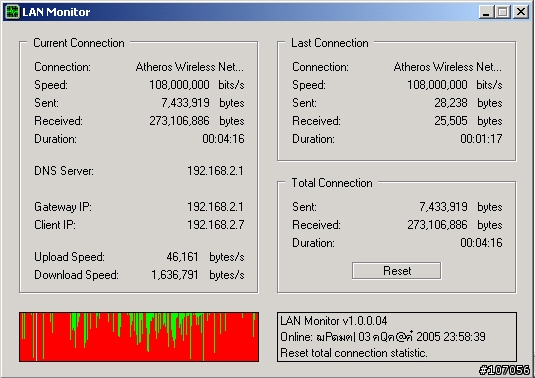This screenshot has width=535, height=378.
Task: Click Current Connection adapter name Atheros Wireless
Action: 190,67
